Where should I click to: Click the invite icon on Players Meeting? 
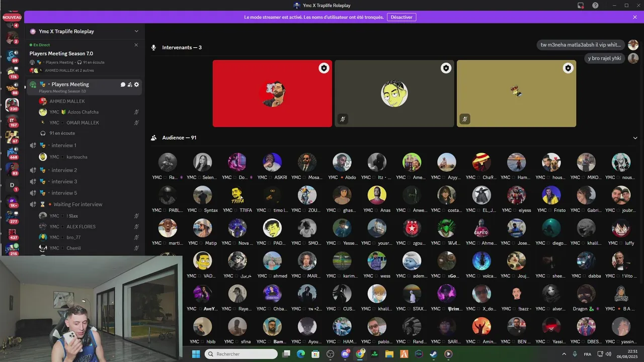[130, 84]
